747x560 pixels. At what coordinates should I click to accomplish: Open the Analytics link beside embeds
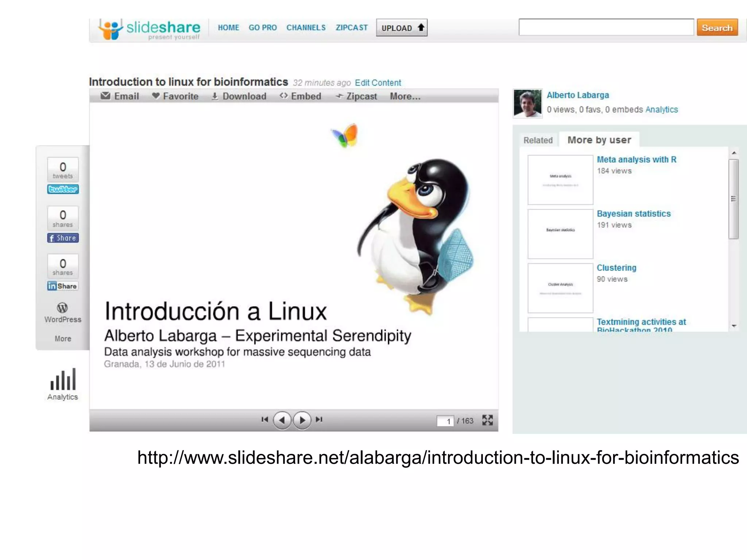(662, 110)
